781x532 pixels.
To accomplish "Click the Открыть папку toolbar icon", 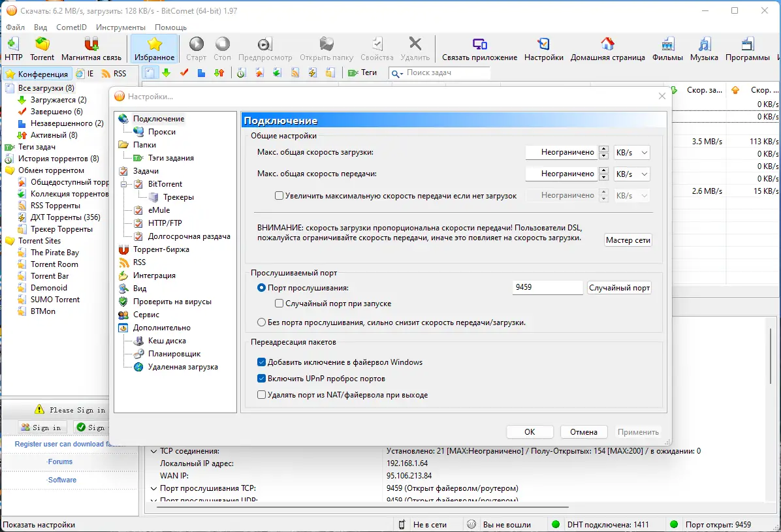I will click(327, 49).
